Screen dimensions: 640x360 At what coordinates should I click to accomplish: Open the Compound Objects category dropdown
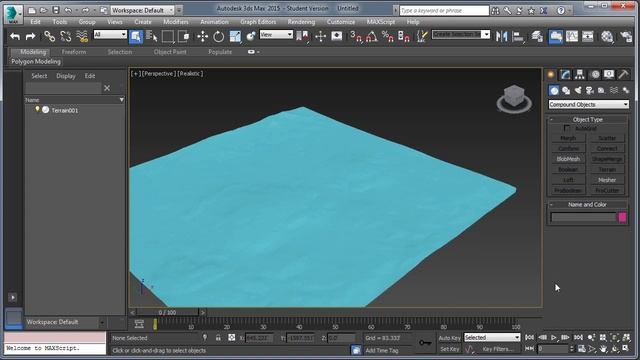click(588, 104)
